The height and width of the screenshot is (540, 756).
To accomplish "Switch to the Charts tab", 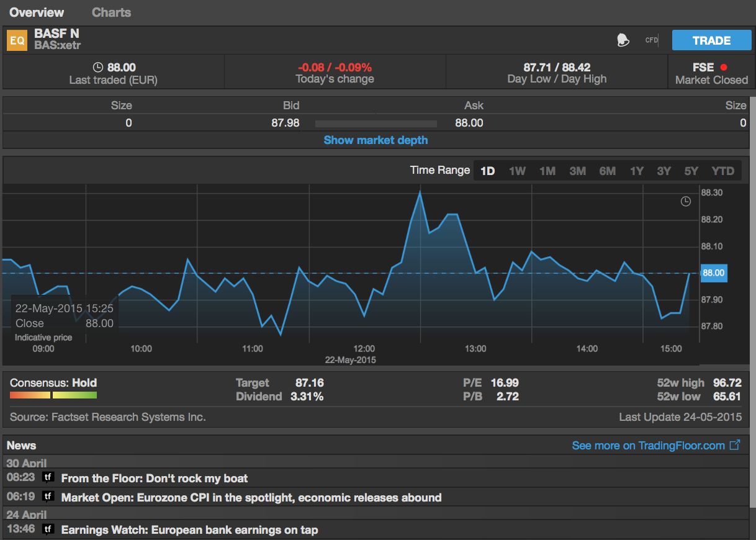I will pos(111,12).
